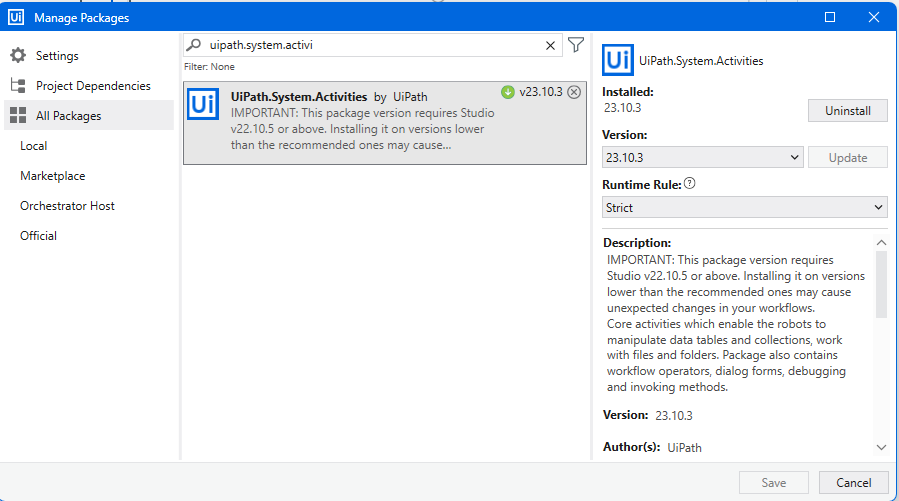This screenshot has height=501, width=899.
Task: Select Project Dependencies section
Action: tap(89, 85)
